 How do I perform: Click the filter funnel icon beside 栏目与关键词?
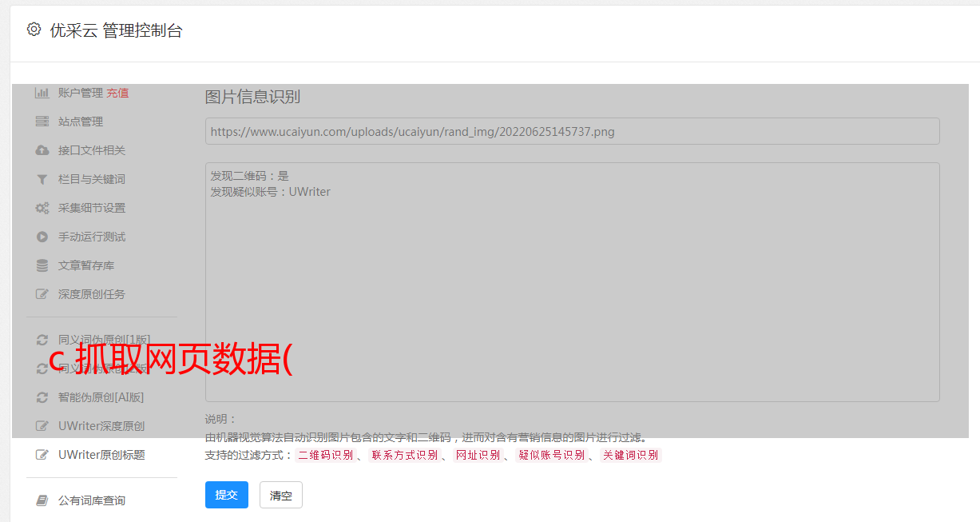(x=42, y=179)
